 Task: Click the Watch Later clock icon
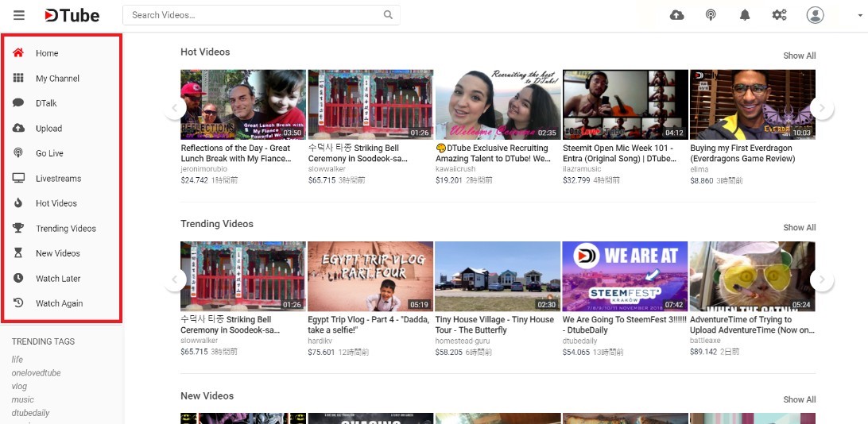point(18,278)
